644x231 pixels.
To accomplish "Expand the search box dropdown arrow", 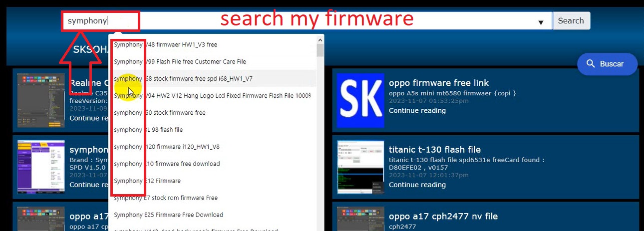I will click(x=541, y=22).
